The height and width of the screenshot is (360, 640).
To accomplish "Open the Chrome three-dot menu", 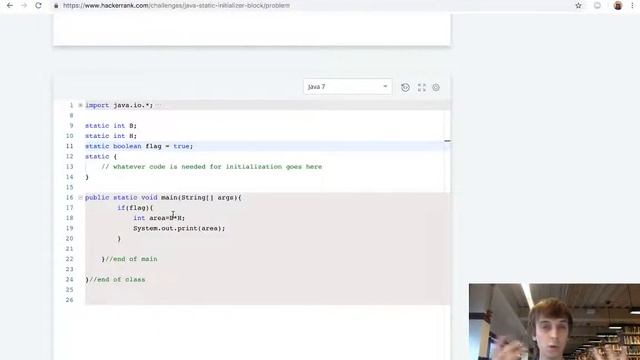I will click(x=633, y=6).
